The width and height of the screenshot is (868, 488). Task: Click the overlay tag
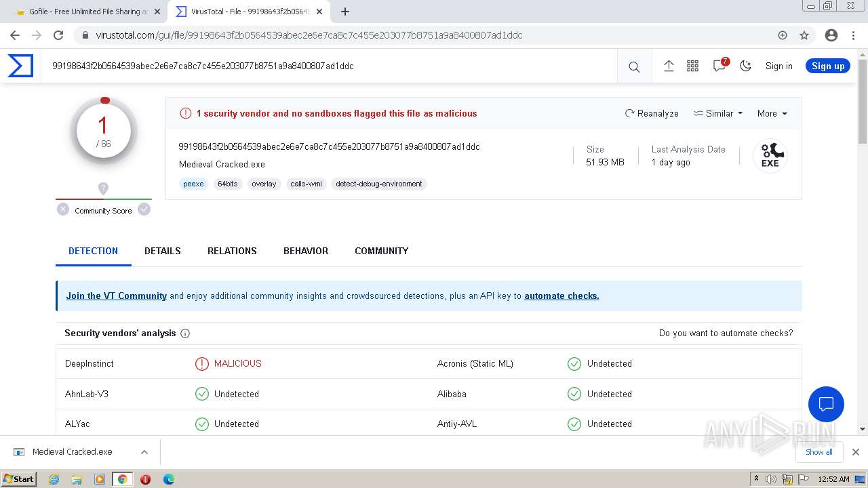coord(264,184)
